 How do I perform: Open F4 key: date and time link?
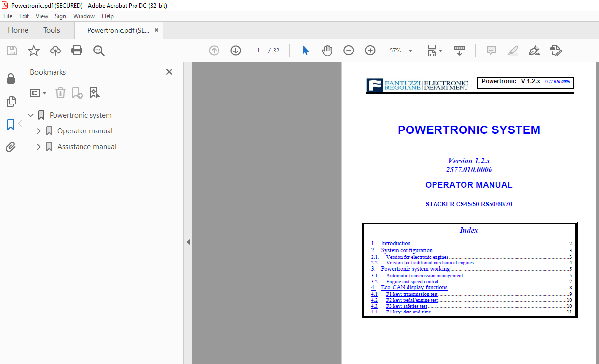point(408,312)
